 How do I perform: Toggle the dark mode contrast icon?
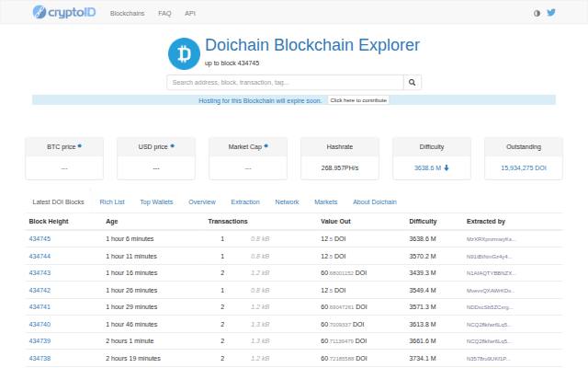point(537,13)
